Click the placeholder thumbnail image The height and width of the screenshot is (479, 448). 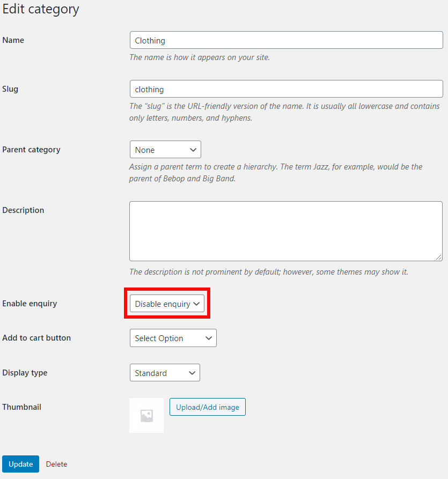click(146, 415)
